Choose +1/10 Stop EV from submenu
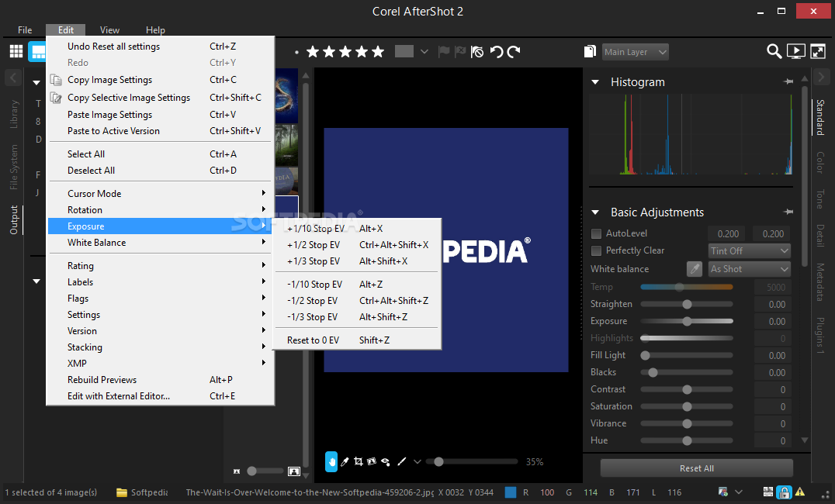 [357, 228]
